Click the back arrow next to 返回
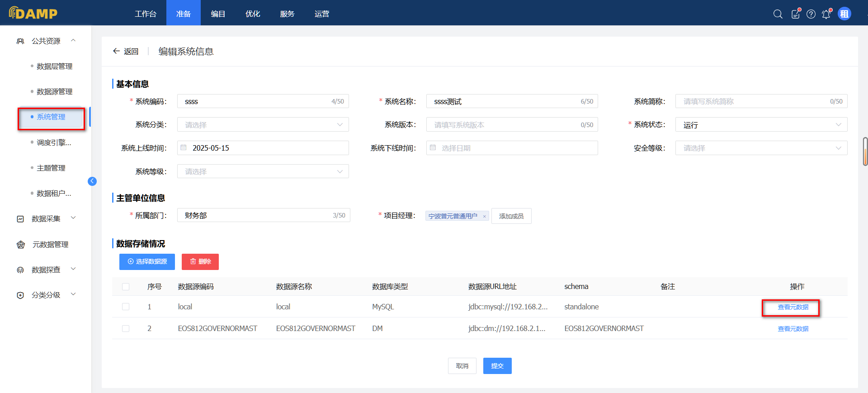Screen dimensions: 868x393 click(x=116, y=51)
